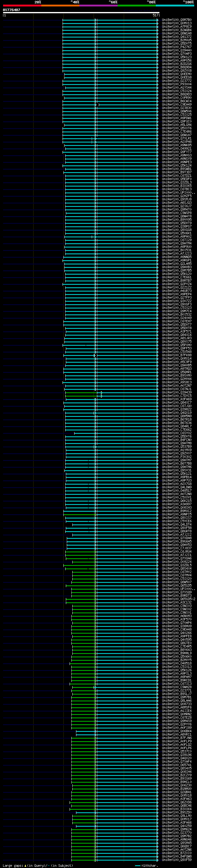The height and width of the screenshot is (868, 197).
Task: Select query name AV776407
Action: pyautogui.click(x=11, y=10)
